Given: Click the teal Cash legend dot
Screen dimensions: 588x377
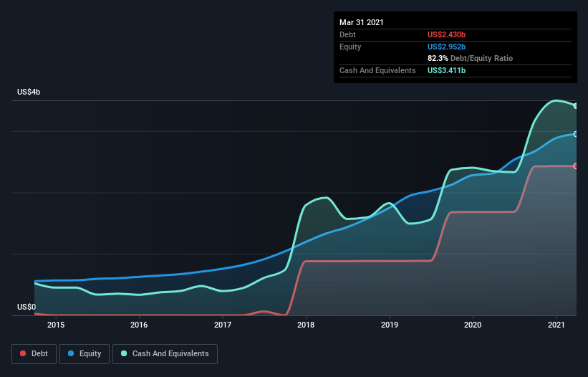Looking at the screenshot, I should [x=124, y=353].
